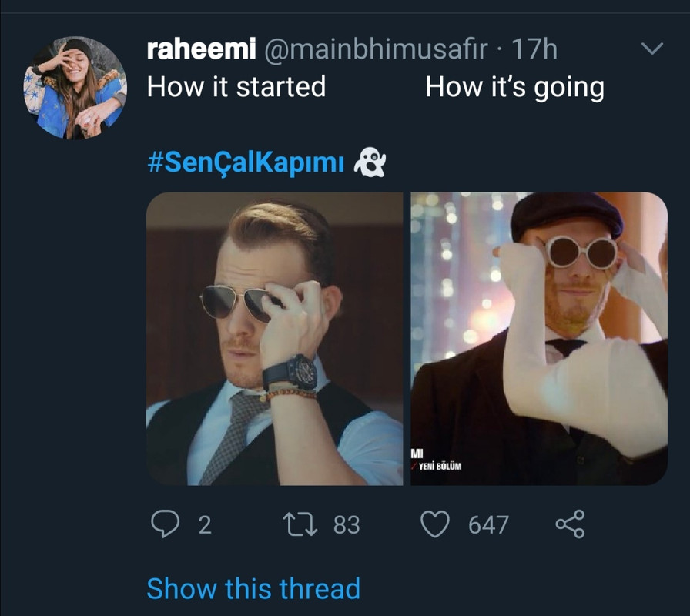The height and width of the screenshot is (616, 690).
Task: Click the ghost emoji after the hashtag
Action: click(x=370, y=163)
